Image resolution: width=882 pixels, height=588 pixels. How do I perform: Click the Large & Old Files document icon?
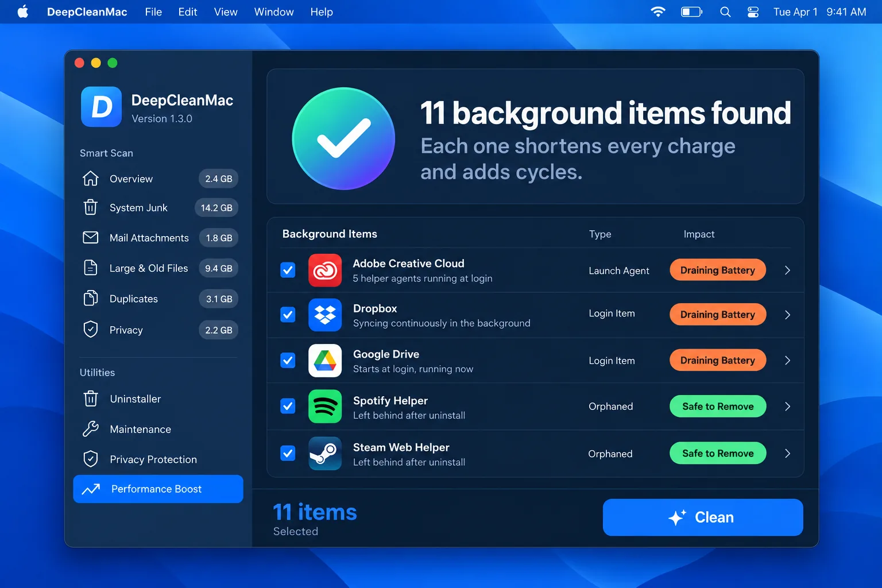point(91,268)
